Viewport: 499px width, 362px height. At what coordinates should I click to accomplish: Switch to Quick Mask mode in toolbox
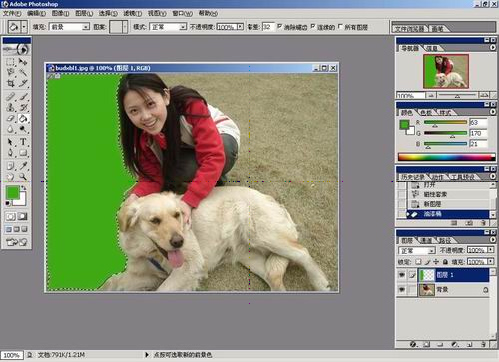tap(23, 216)
